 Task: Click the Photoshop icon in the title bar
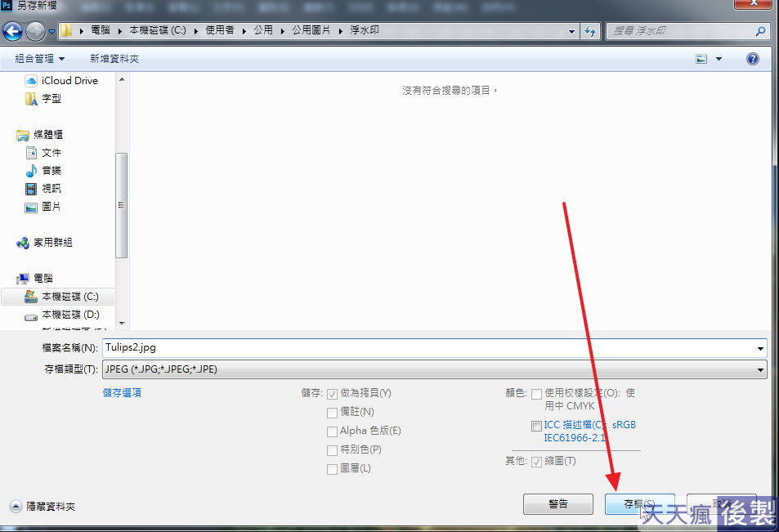pyautogui.click(x=7, y=6)
